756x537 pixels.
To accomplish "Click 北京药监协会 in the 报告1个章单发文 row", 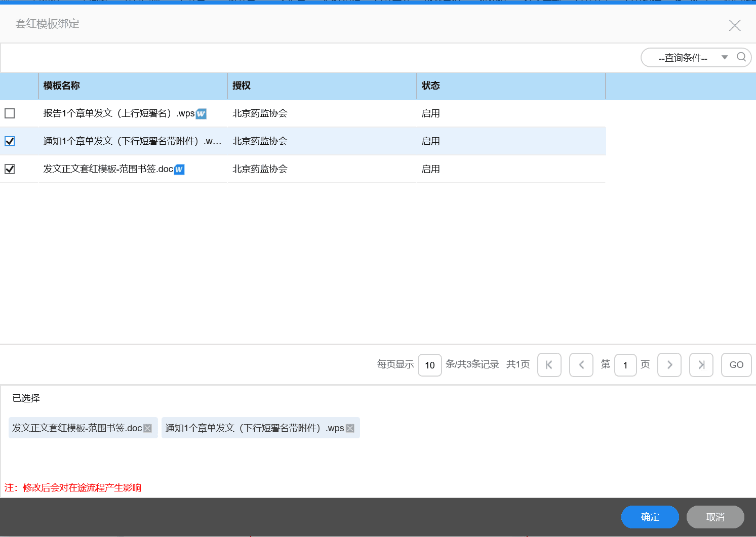I will pos(260,113).
